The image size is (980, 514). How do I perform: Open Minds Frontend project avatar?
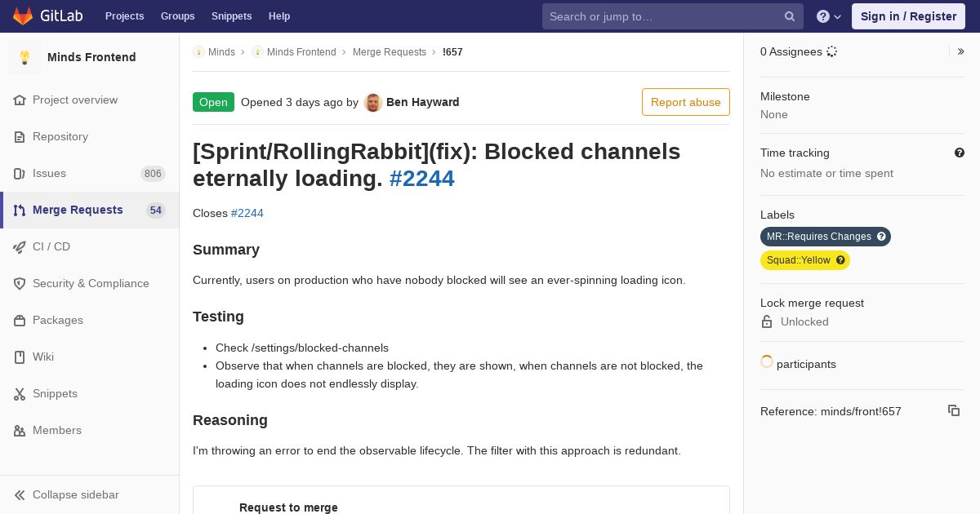24,57
